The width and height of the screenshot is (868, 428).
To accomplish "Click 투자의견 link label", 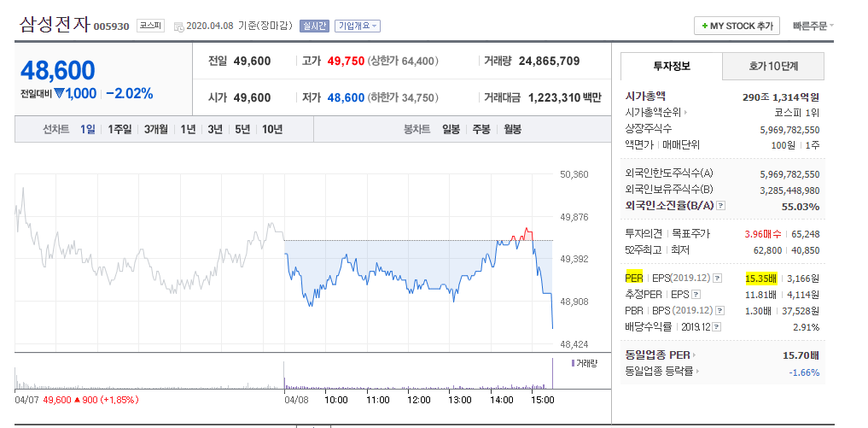I will pyautogui.click(x=644, y=234).
